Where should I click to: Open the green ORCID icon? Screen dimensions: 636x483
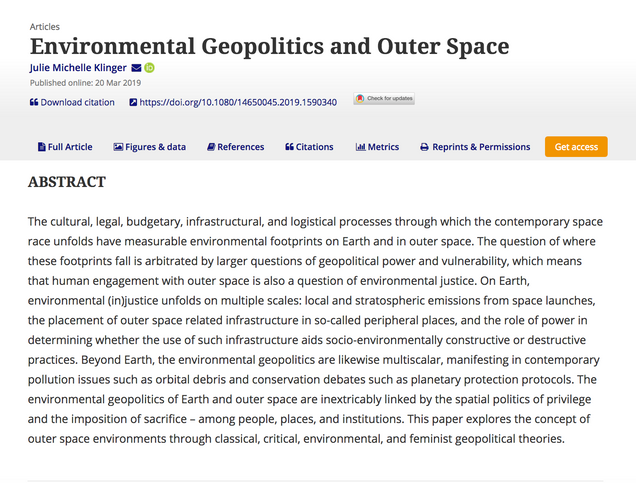click(x=150, y=68)
